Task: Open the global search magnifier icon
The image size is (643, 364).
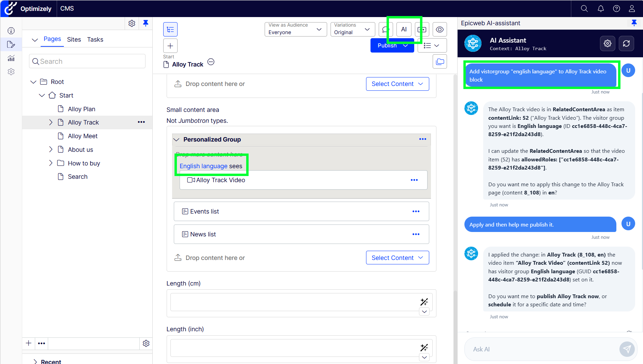Action: [x=584, y=9]
